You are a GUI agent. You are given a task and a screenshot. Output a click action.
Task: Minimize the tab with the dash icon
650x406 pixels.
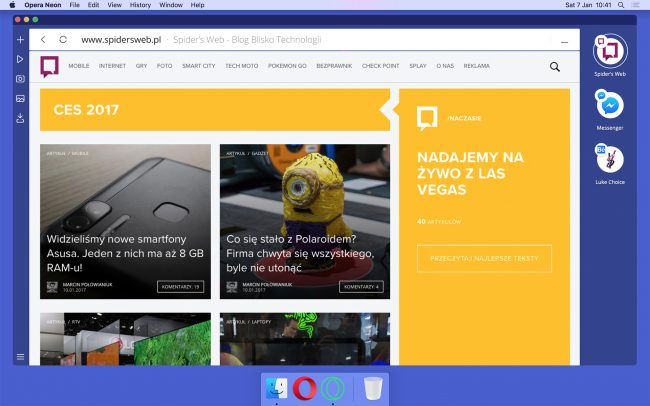click(564, 42)
